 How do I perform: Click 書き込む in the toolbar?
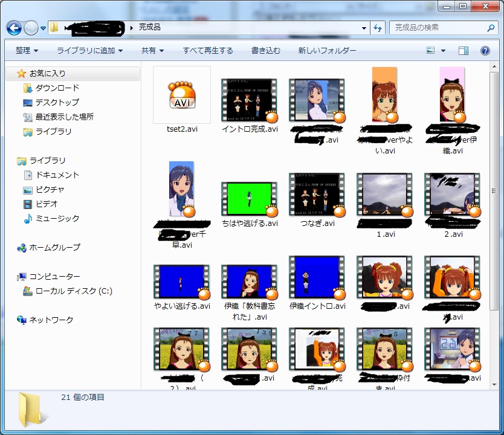click(x=266, y=50)
